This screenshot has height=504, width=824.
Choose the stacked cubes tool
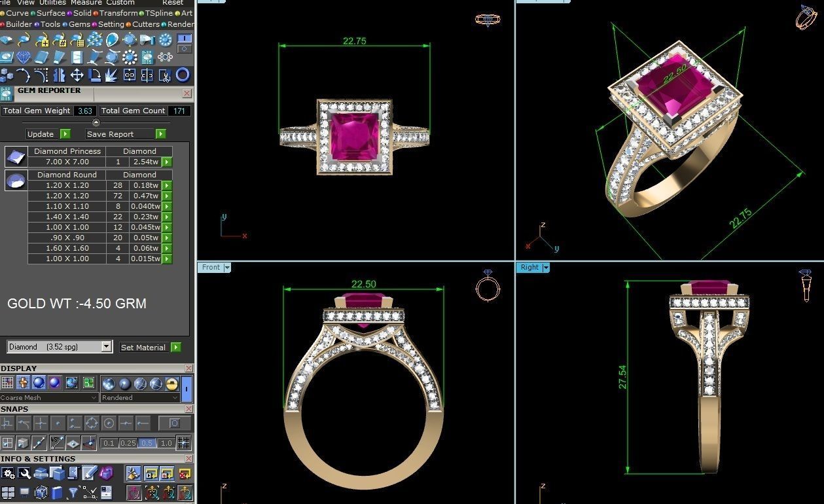coord(7,75)
